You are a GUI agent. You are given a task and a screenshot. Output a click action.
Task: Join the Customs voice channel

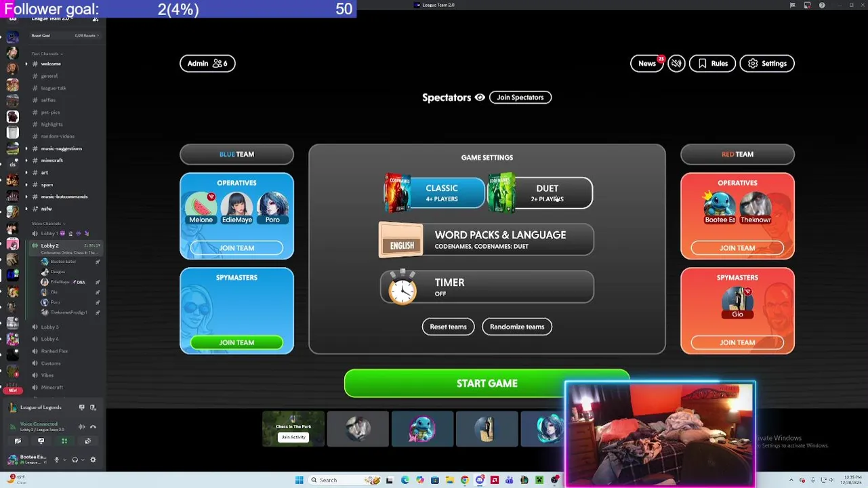point(51,363)
